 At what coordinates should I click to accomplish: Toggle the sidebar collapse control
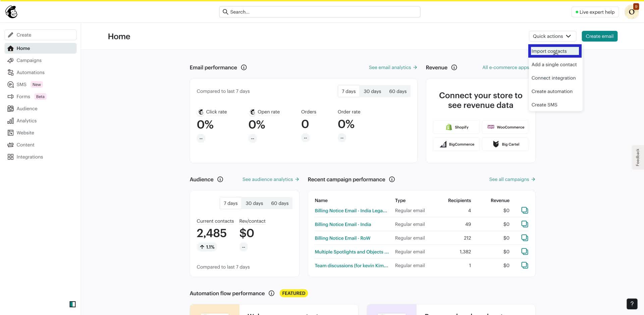coord(72,304)
